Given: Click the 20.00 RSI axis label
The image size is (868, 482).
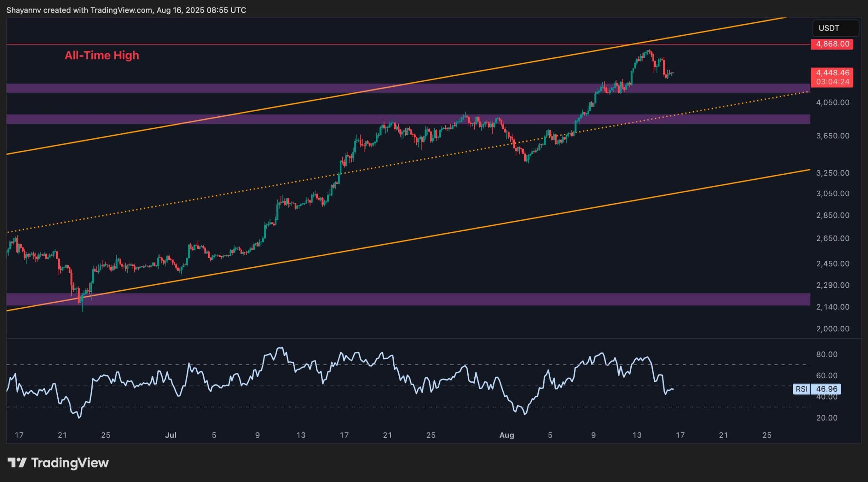Looking at the screenshot, I should (827, 418).
